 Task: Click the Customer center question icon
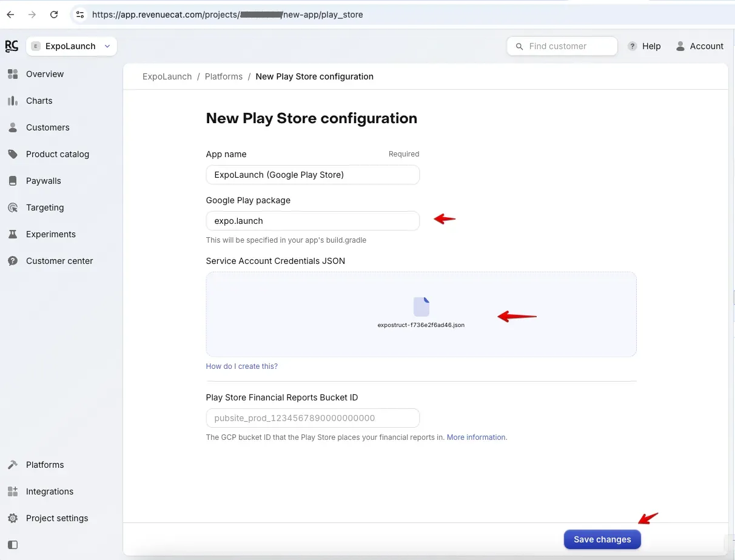coord(13,261)
